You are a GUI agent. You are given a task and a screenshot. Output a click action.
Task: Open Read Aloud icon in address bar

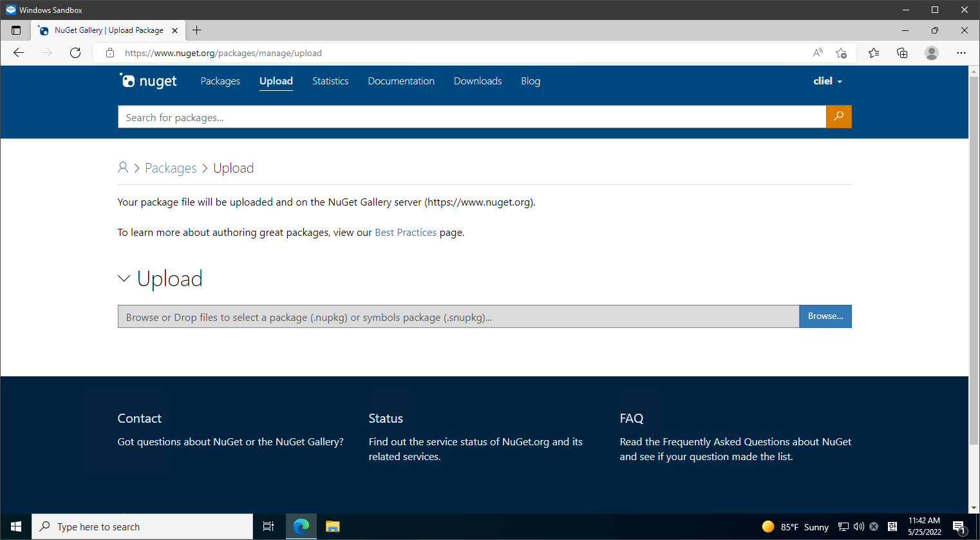point(818,53)
